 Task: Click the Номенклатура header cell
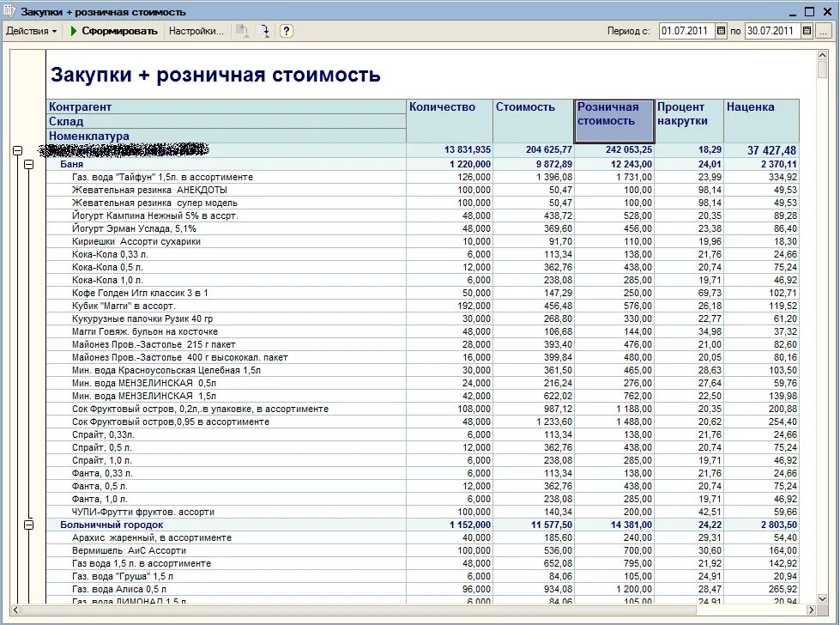click(x=227, y=137)
